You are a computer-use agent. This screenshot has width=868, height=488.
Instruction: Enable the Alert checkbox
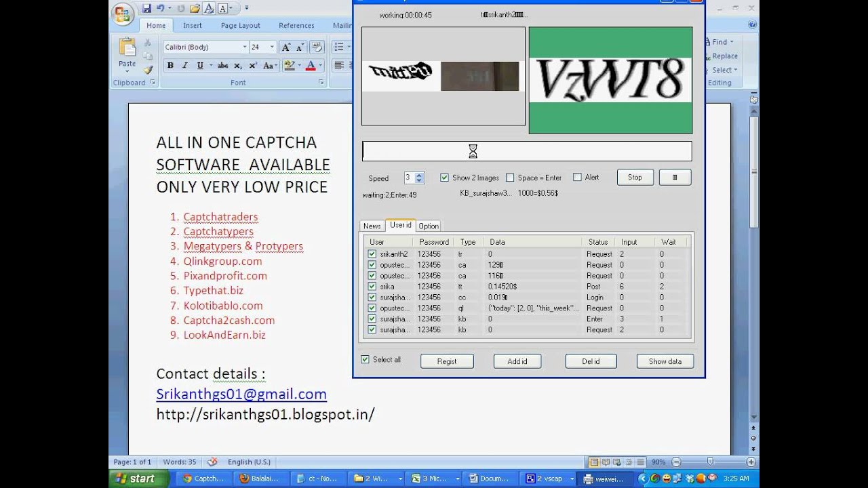(577, 177)
